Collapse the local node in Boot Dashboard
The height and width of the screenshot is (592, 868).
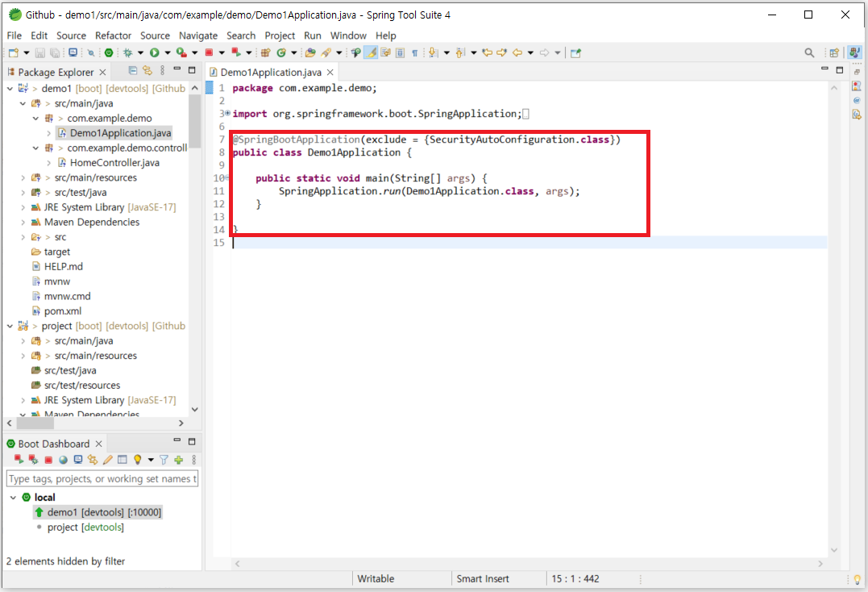click(x=13, y=498)
